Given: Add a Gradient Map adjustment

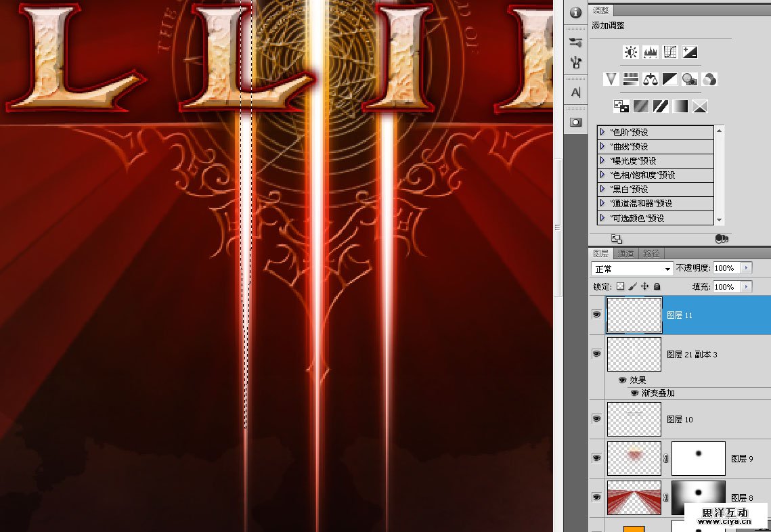Looking at the screenshot, I should 680,106.
